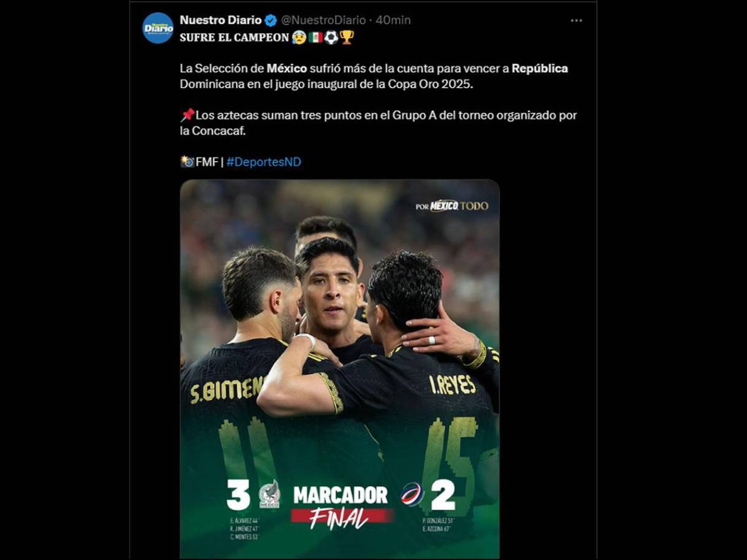Viewport: 747px width, 560px height.
Task: Click the Dominican Republic federation crest
Action: tap(411, 494)
